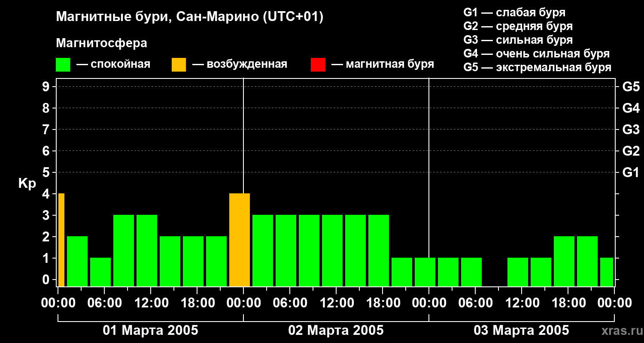Viewport: 644px width, 343px height.
Task: Click the '18:00' time label under 03 Марта
Action: tap(568, 303)
